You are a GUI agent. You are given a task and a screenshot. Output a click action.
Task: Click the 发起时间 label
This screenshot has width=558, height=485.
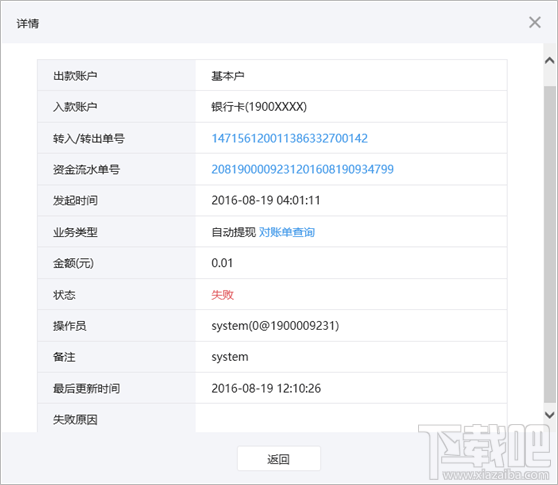pos(75,201)
